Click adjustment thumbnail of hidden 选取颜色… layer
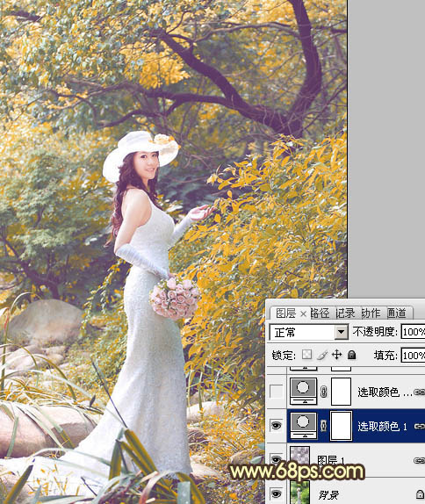 point(303,392)
